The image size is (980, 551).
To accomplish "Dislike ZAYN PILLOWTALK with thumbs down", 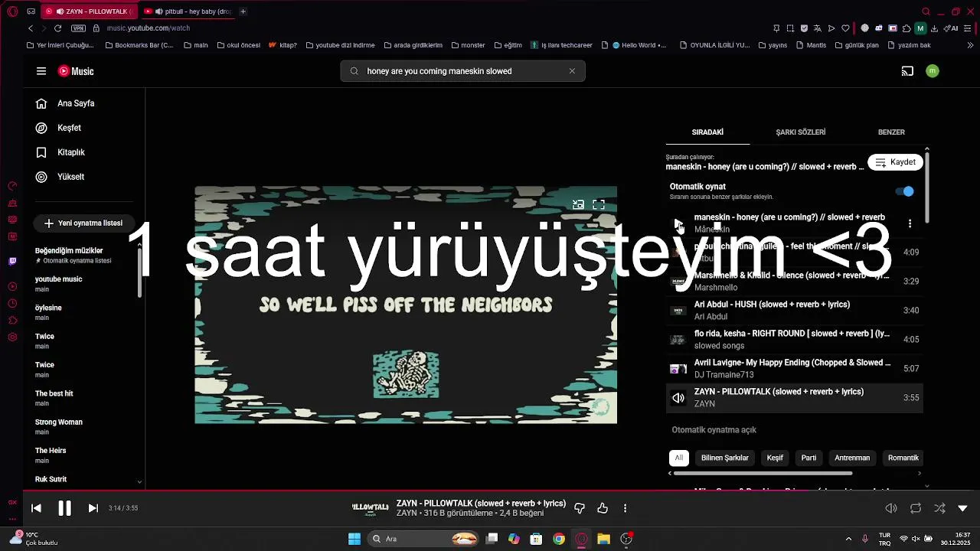I will click(580, 508).
